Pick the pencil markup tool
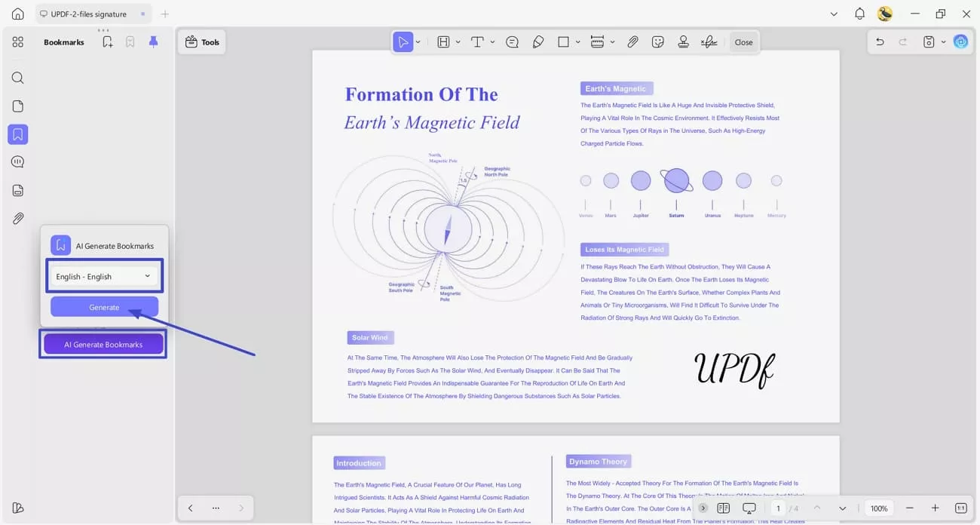The height and width of the screenshot is (525, 980). [x=537, y=41]
